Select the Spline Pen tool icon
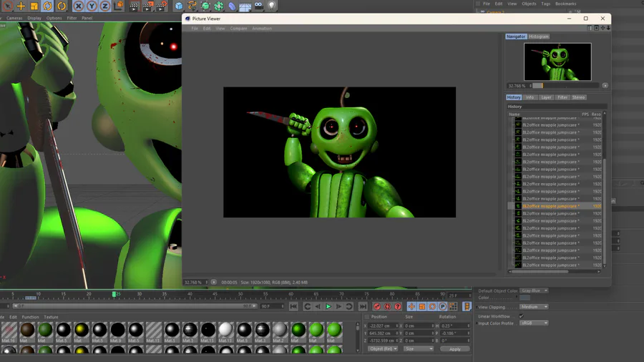 pyautogui.click(x=192, y=6)
